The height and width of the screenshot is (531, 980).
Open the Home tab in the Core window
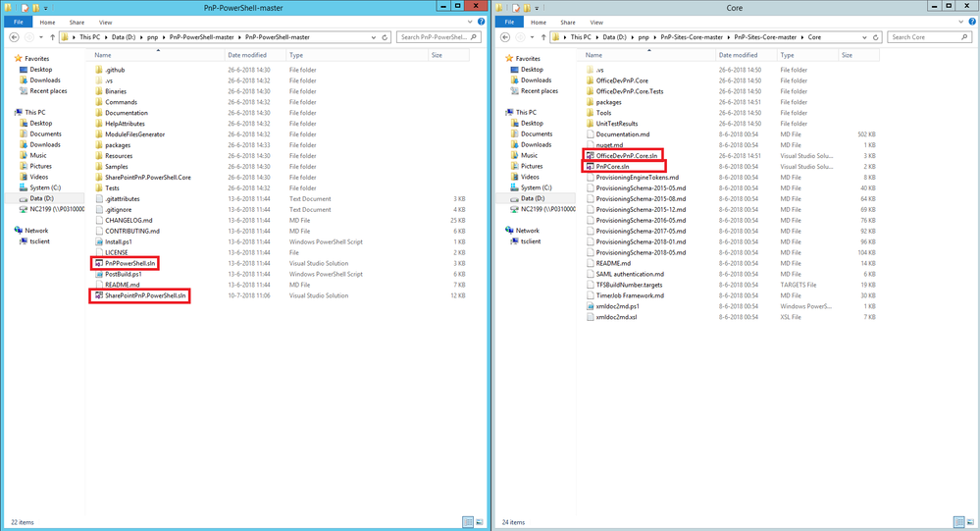(x=539, y=22)
